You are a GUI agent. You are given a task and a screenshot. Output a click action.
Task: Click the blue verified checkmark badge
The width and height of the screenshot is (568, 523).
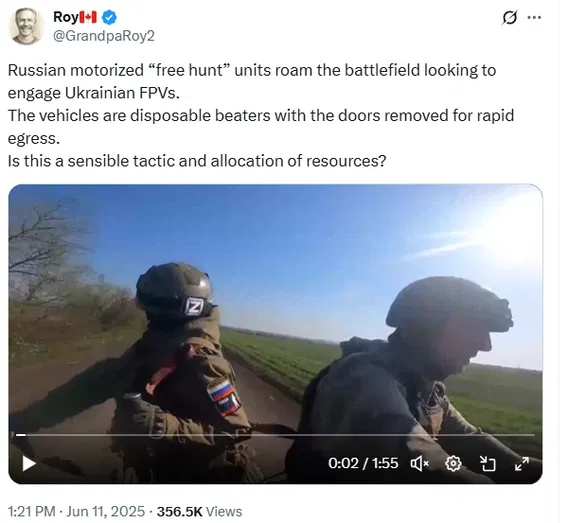(x=109, y=17)
